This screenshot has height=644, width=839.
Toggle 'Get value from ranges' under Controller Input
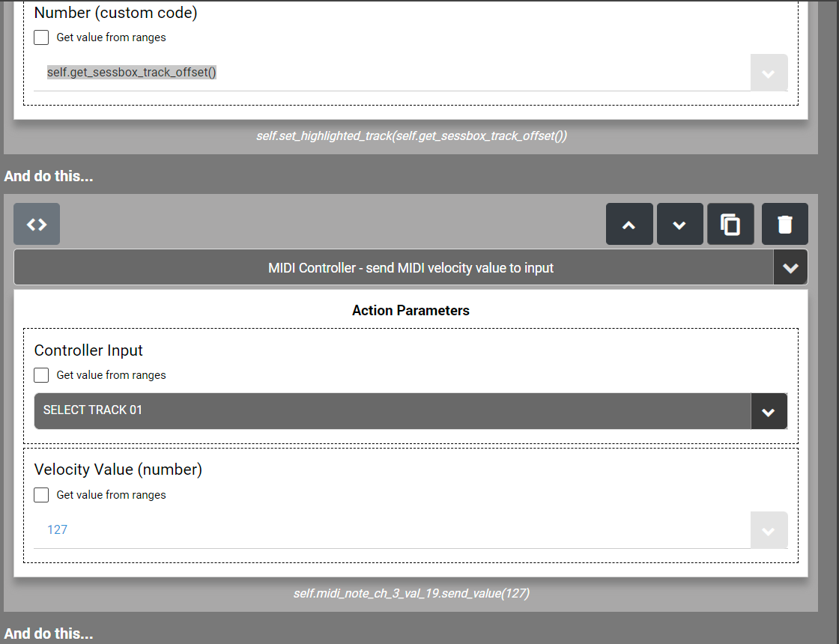tap(42, 375)
